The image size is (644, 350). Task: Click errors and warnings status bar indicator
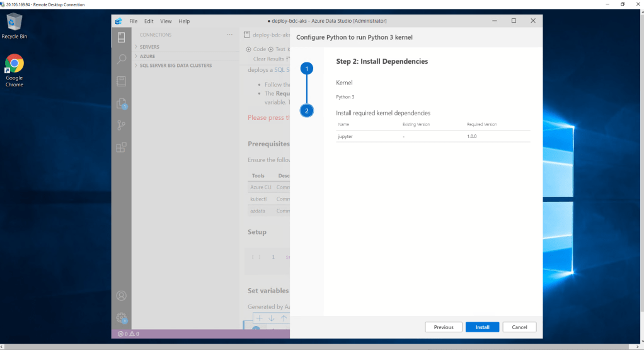tap(128, 334)
